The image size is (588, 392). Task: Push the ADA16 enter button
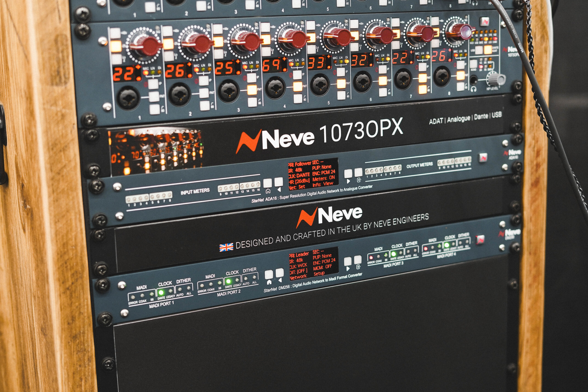point(359,172)
